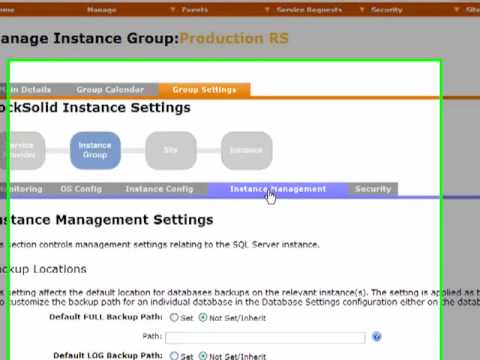480x360 pixels.
Task: Click the Backup Locations heading
Action: [x=43, y=269]
